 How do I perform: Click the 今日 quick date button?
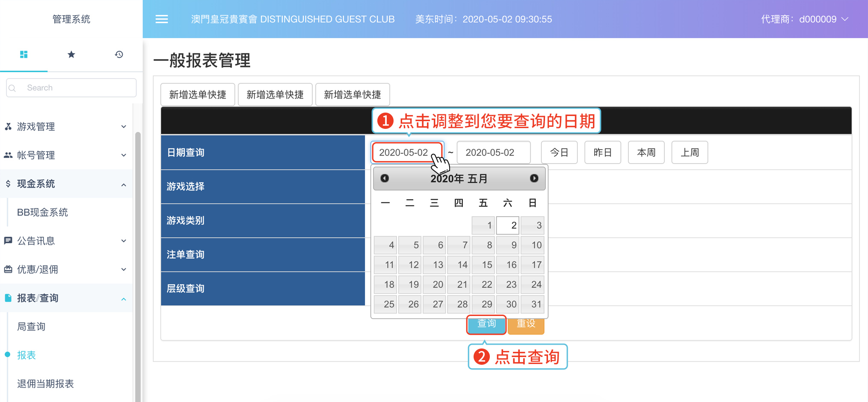[x=559, y=152]
